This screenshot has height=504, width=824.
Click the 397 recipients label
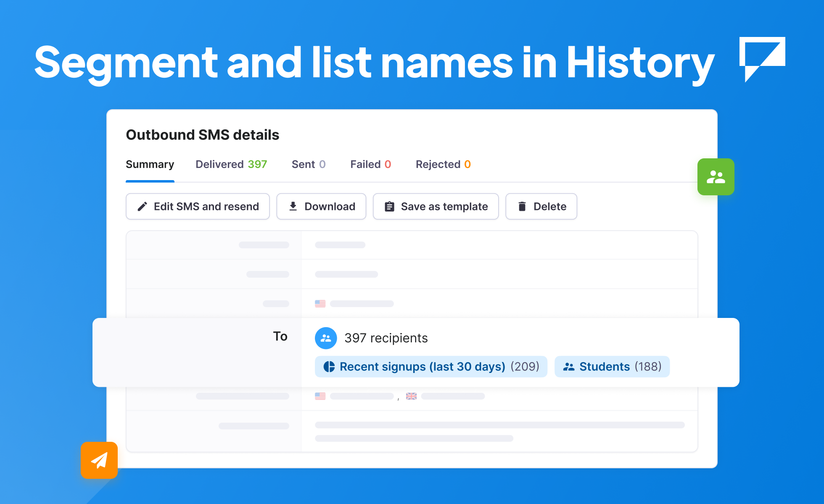click(386, 338)
